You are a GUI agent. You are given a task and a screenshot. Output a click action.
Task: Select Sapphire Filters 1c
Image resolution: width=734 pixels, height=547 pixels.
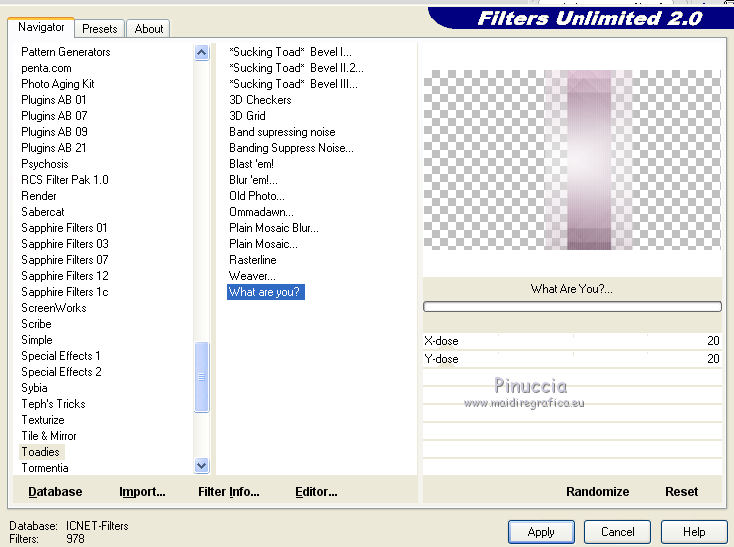pyautogui.click(x=65, y=292)
